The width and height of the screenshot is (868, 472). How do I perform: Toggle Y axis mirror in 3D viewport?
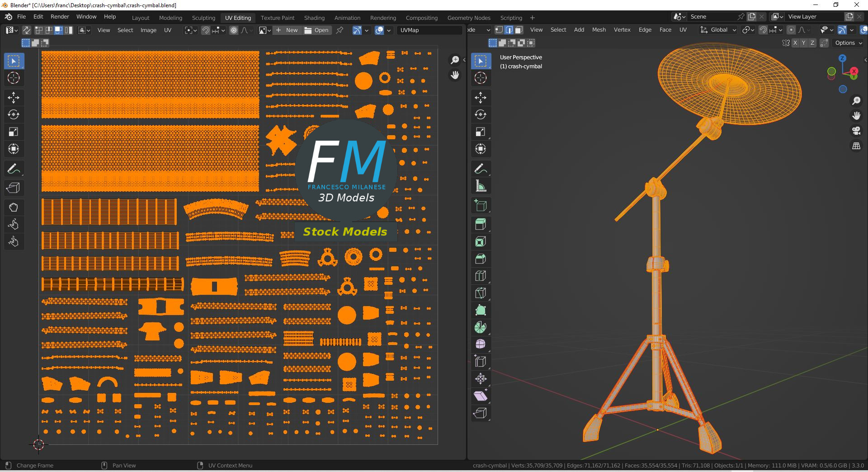804,43
